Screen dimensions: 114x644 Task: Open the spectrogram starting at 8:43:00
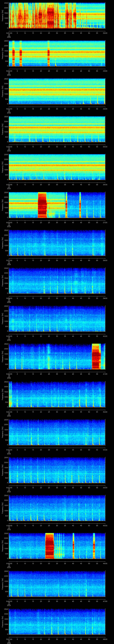coord(57,470)
